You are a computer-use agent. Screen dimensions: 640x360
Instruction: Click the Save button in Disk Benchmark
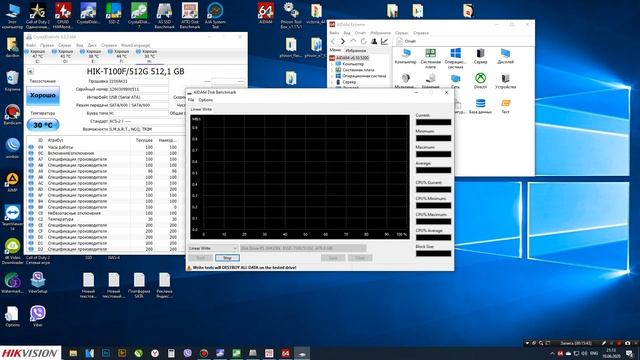pos(333,258)
